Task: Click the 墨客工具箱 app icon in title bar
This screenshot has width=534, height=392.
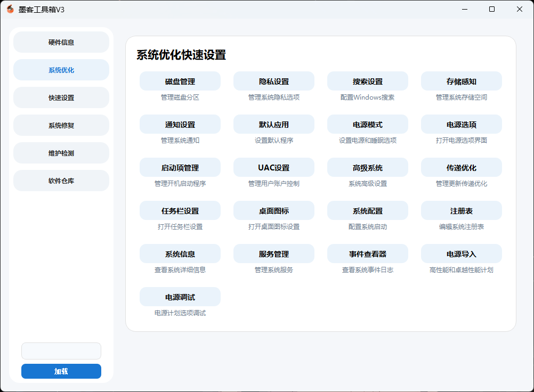Action: [10, 9]
